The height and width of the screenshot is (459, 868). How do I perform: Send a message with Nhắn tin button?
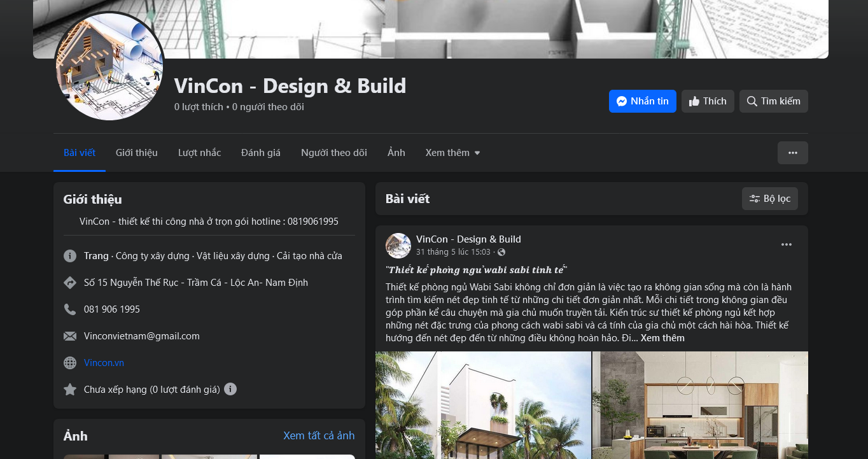click(x=643, y=101)
